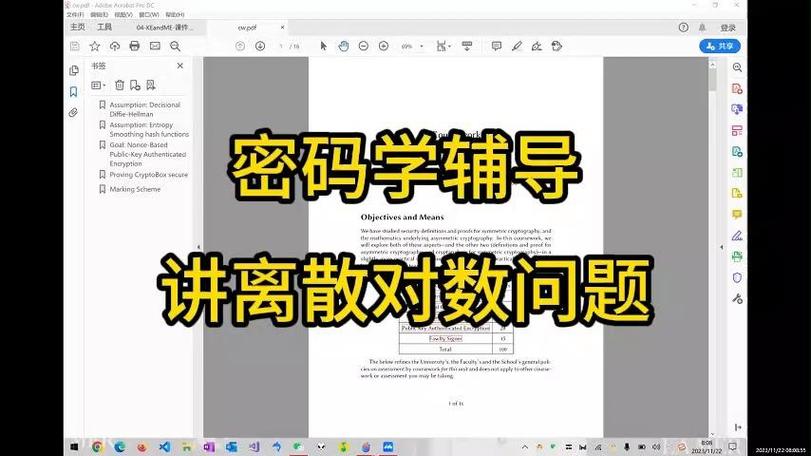This screenshot has height=456, width=811.
Task: Star this file as a favorite
Action: coord(95,46)
